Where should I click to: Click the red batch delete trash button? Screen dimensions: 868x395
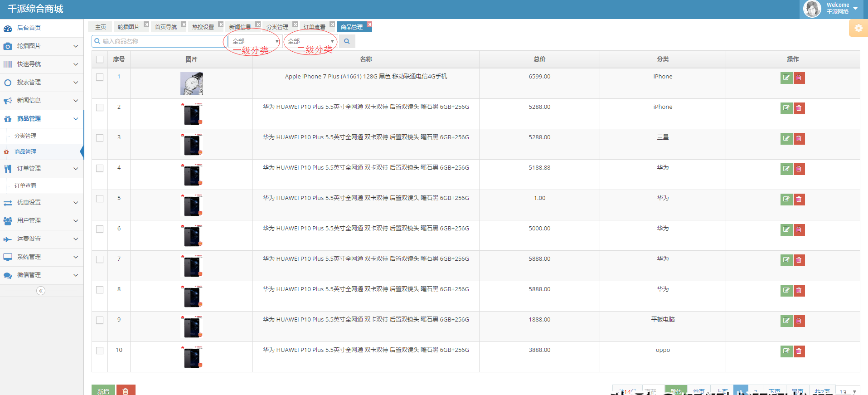point(126,390)
